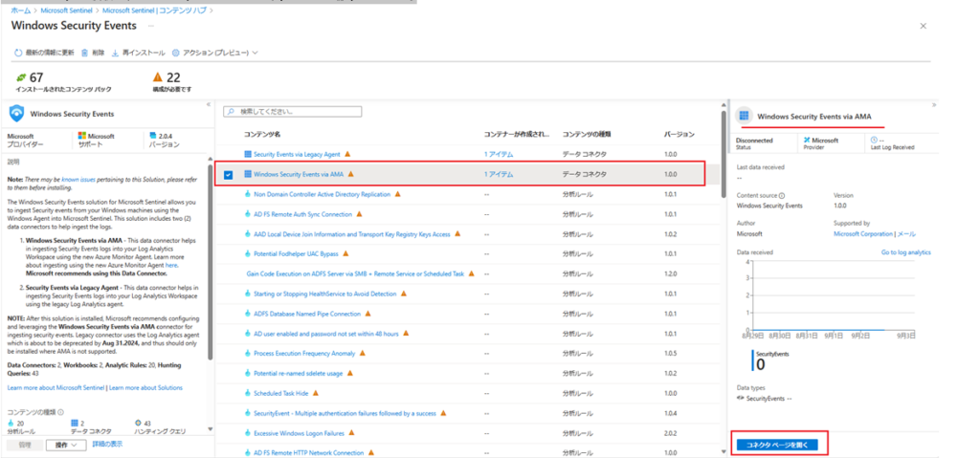
Task: Click the connector grid icon in right pane header
Action: point(744,116)
